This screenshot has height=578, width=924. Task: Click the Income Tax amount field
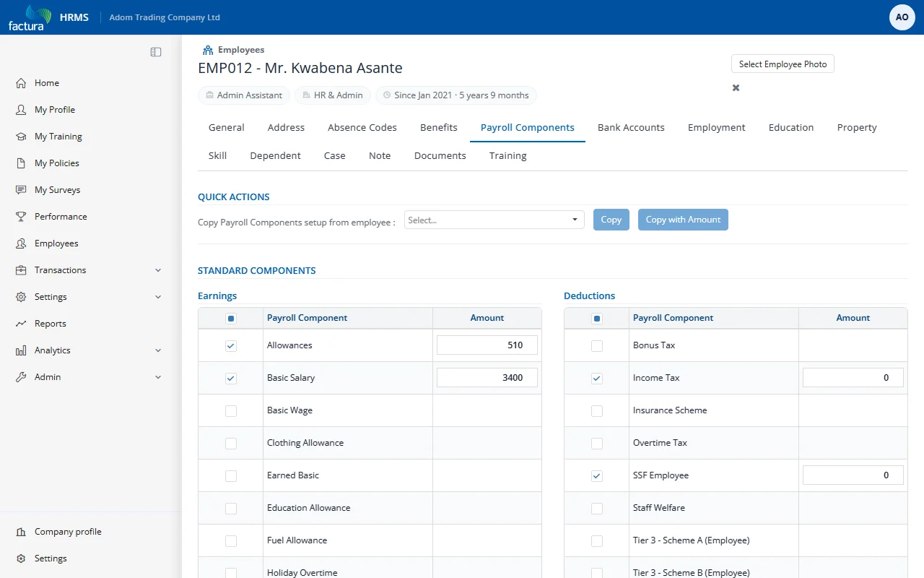853,378
